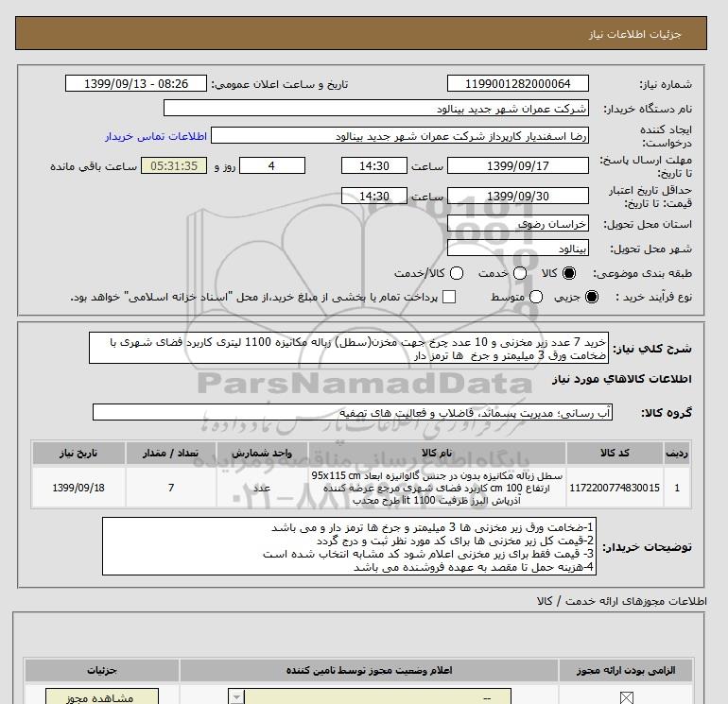The height and width of the screenshot is (704, 728).
Task: Click the response deadline time field 14:30
Action: coord(374,165)
